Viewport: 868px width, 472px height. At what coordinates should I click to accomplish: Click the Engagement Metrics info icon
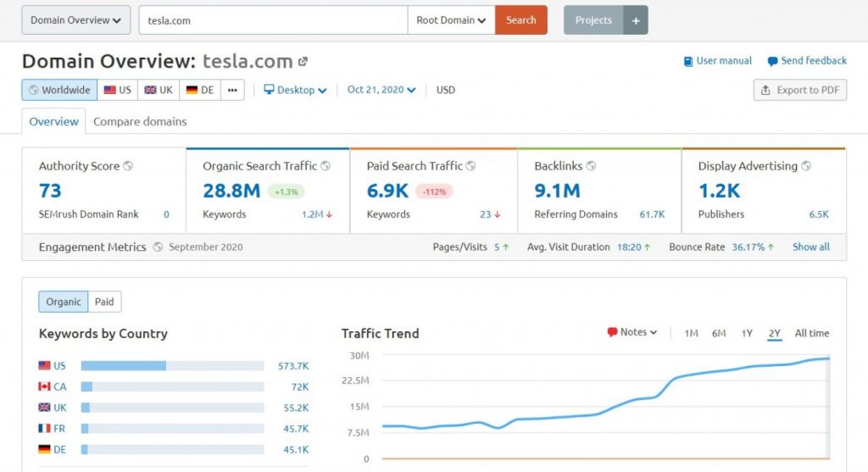(x=158, y=247)
